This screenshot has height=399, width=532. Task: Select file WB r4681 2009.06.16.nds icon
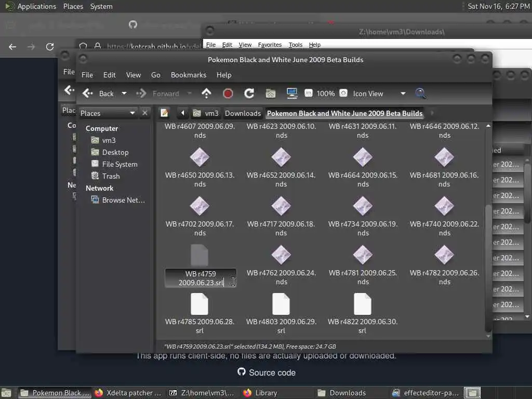(x=444, y=157)
